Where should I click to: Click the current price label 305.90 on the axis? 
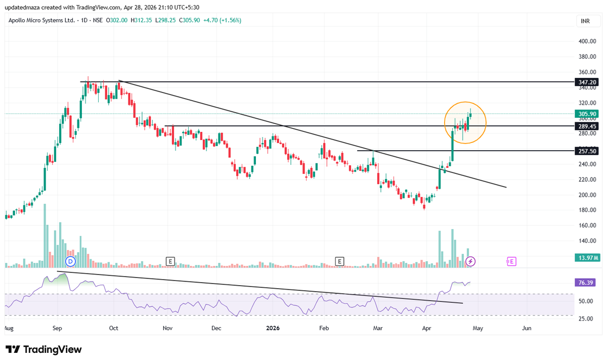[x=586, y=114]
